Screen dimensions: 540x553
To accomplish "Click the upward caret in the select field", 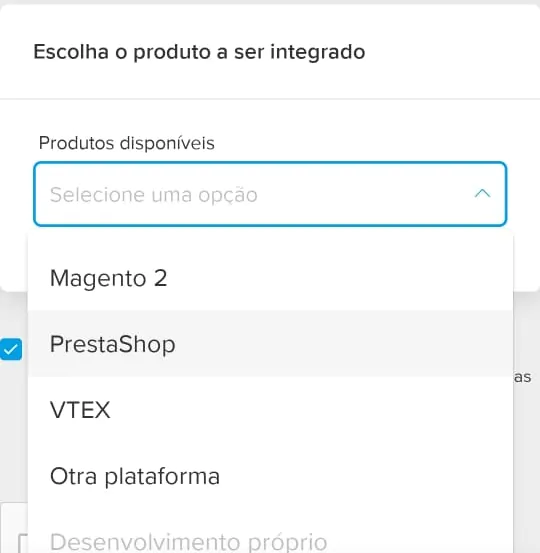I will pos(483,193).
